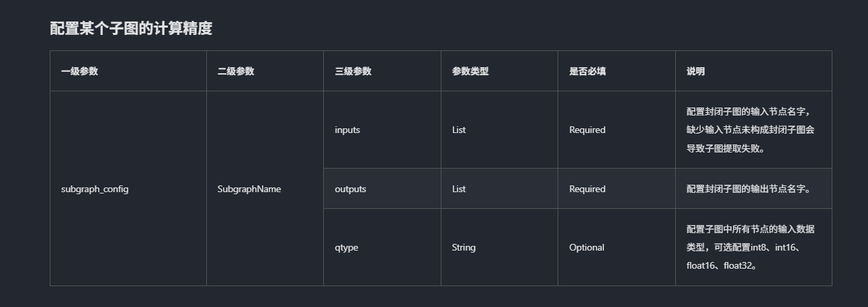
Task: Select the List type in outputs row
Action: point(459,189)
